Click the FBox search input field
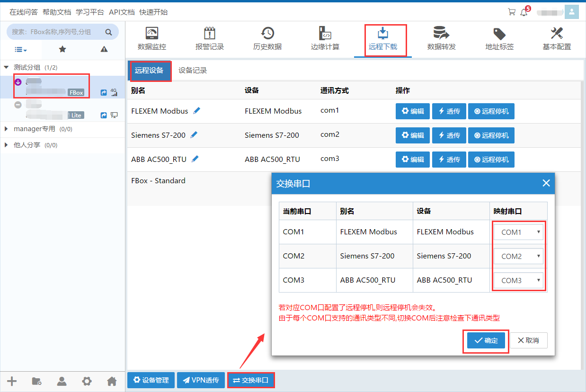This screenshot has width=586, height=392. pyautogui.click(x=57, y=32)
